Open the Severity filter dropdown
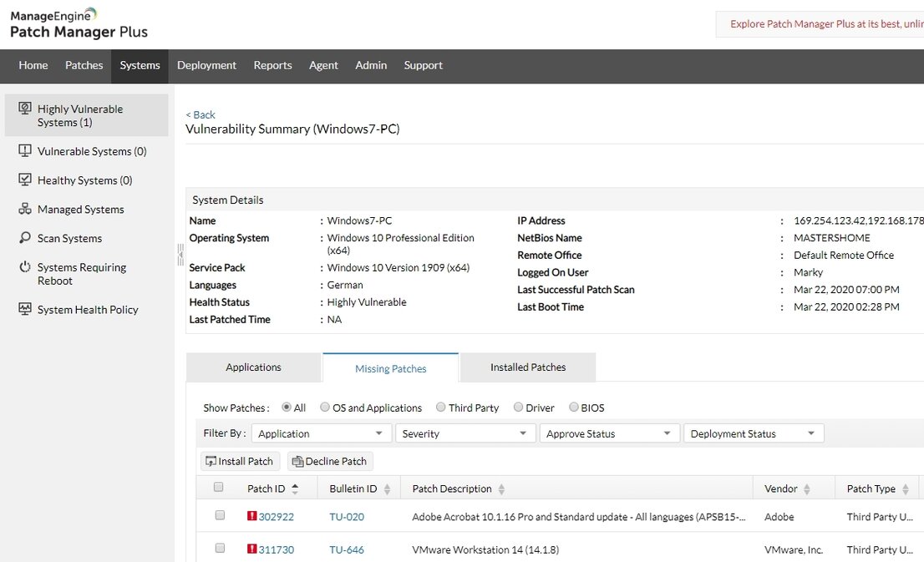Screen dimensions: 924x562 tap(465, 433)
